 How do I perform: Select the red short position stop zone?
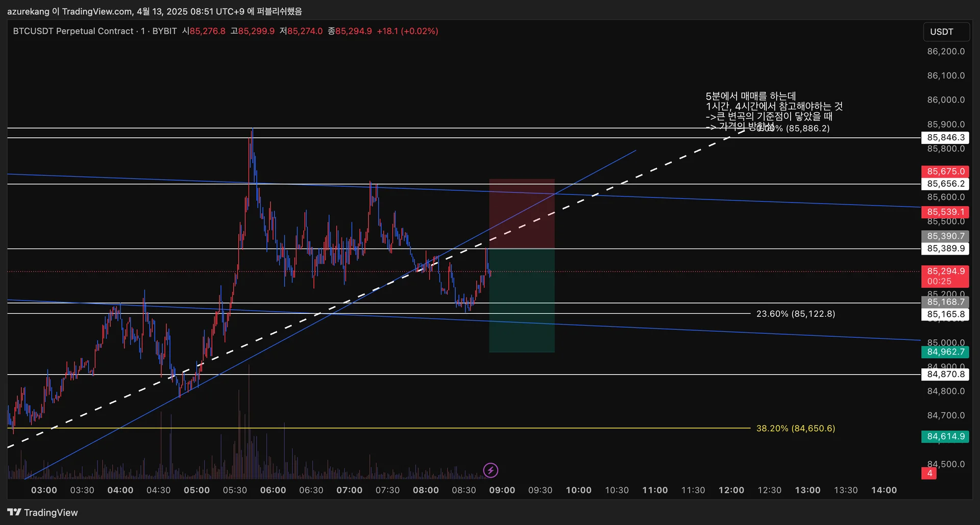[x=522, y=214]
